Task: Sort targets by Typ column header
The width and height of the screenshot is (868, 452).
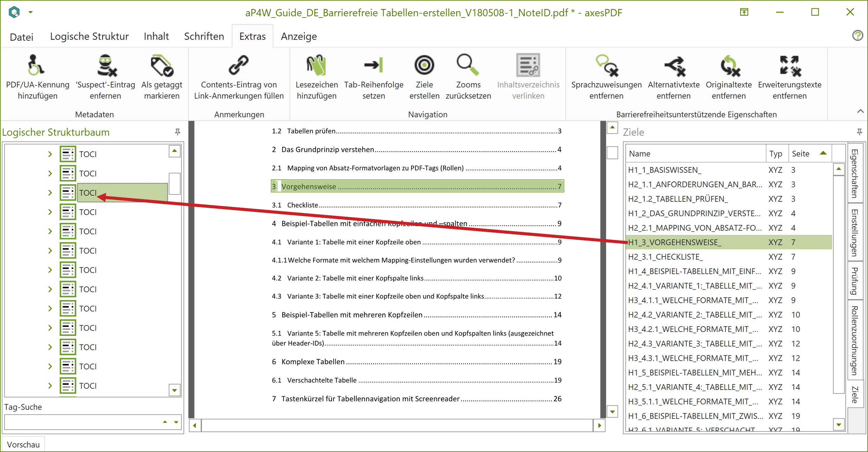Action: [x=776, y=154]
